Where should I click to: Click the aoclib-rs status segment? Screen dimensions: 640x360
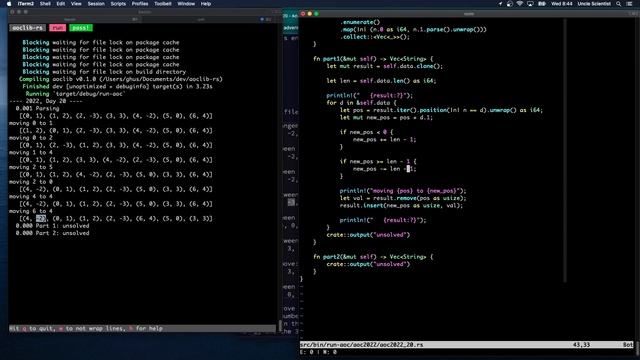(x=27, y=28)
